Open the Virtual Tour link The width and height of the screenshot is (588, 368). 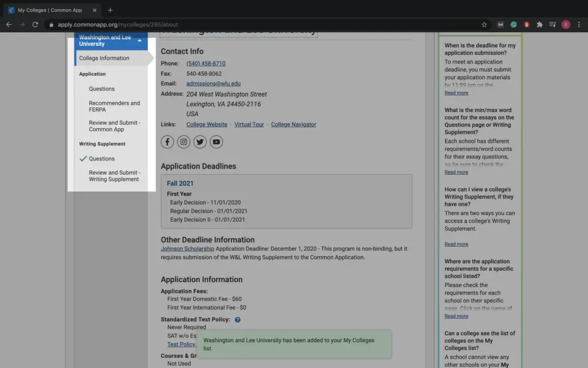(249, 124)
